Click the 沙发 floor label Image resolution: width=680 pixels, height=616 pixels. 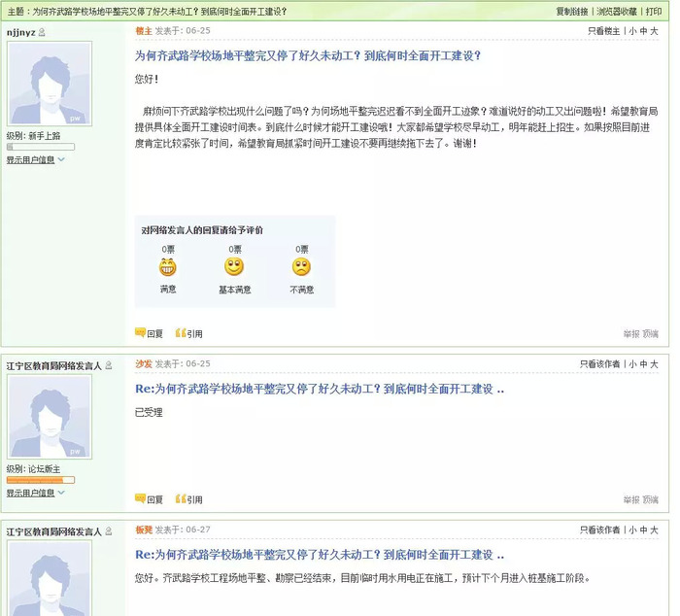144,364
